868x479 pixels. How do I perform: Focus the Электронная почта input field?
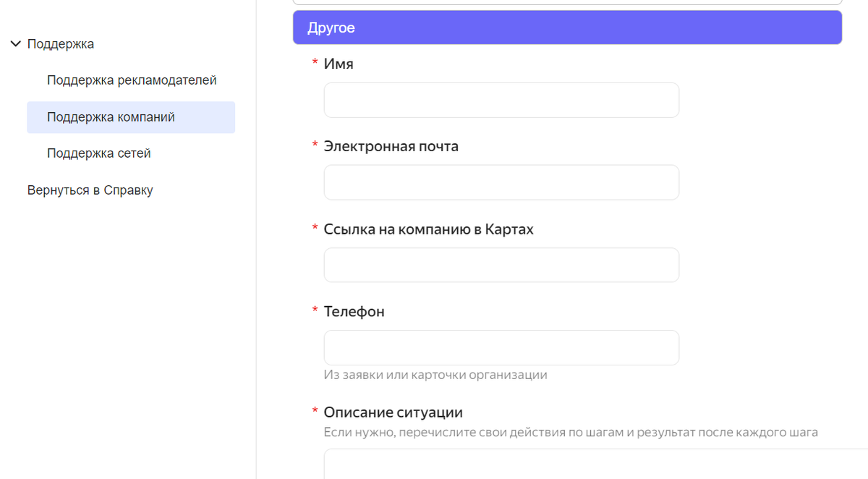(x=501, y=182)
